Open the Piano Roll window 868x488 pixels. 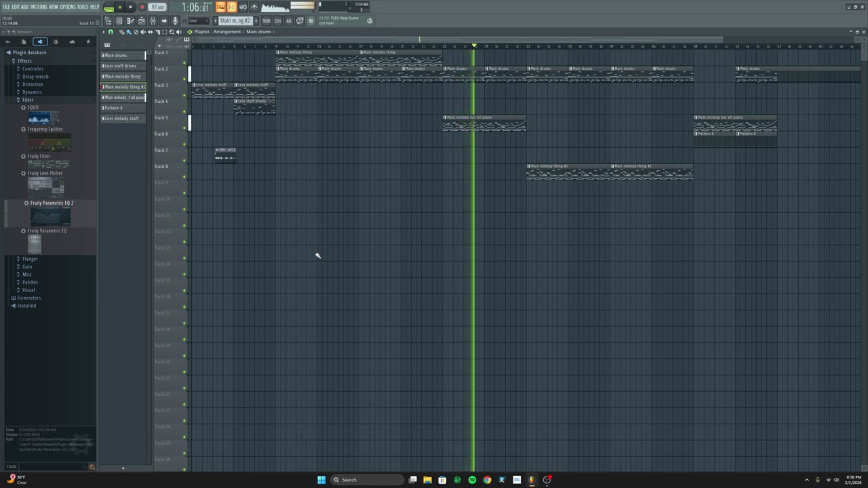[130, 21]
